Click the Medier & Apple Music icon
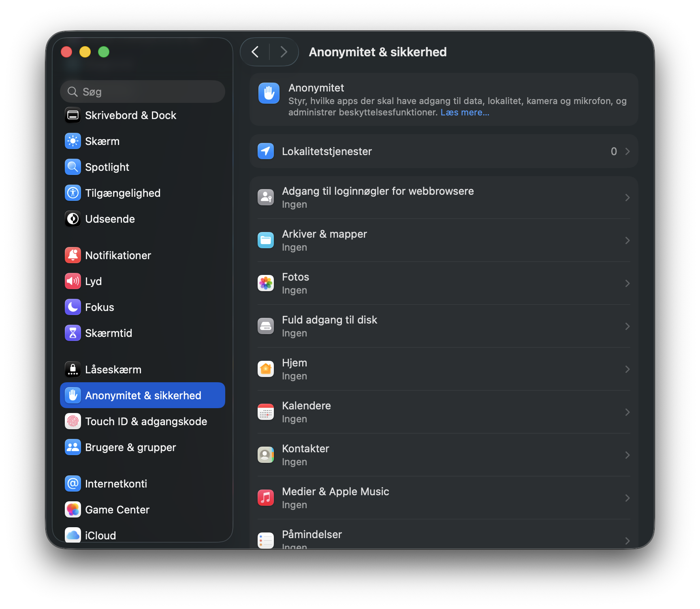700x609 pixels. point(266,498)
